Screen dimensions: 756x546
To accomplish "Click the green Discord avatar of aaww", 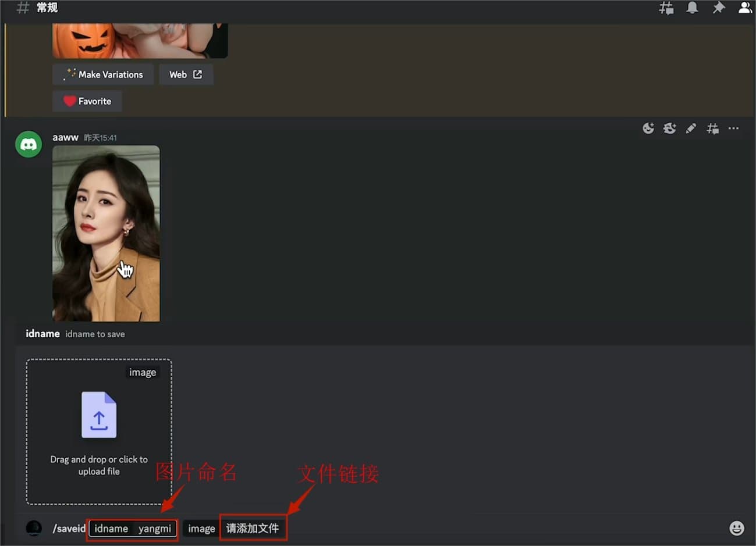I will pyautogui.click(x=29, y=145).
